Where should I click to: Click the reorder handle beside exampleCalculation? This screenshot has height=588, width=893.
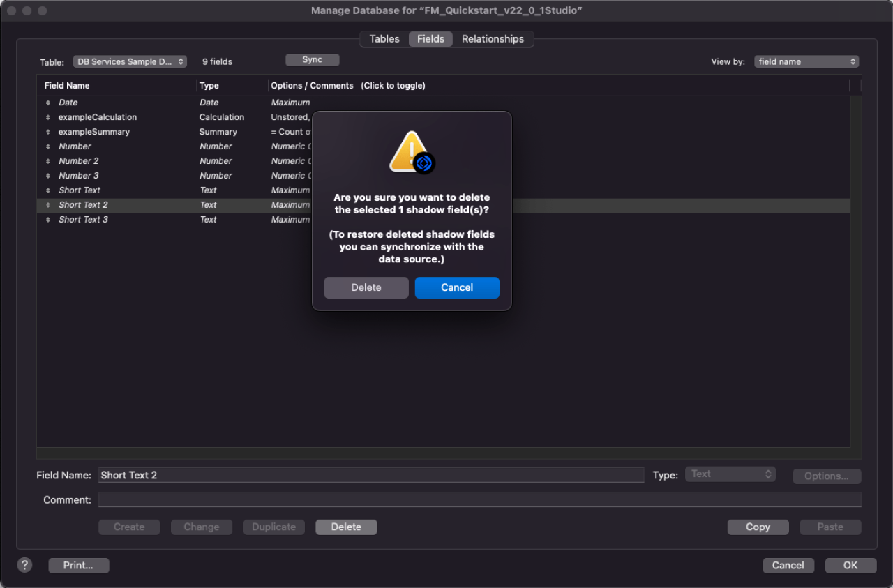pyautogui.click(x=48, y=117)
